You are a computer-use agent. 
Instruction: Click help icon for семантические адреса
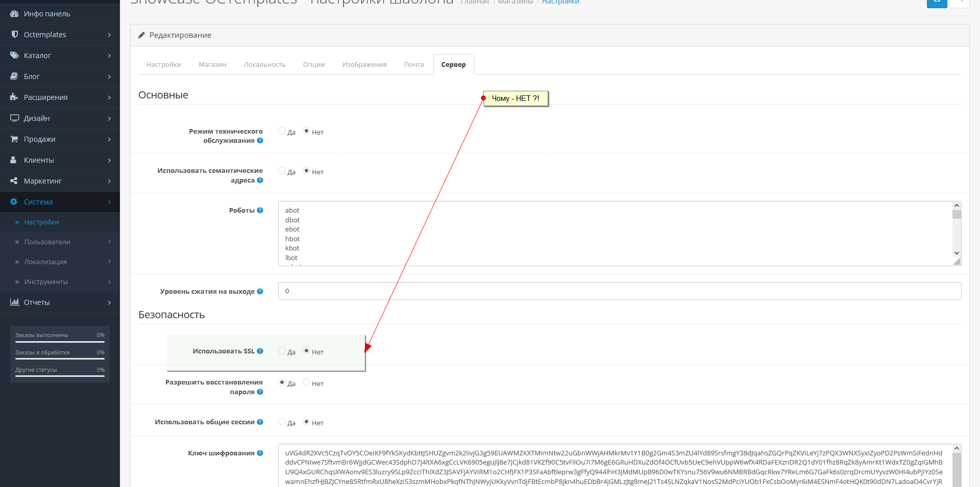[x=260, y=181]
